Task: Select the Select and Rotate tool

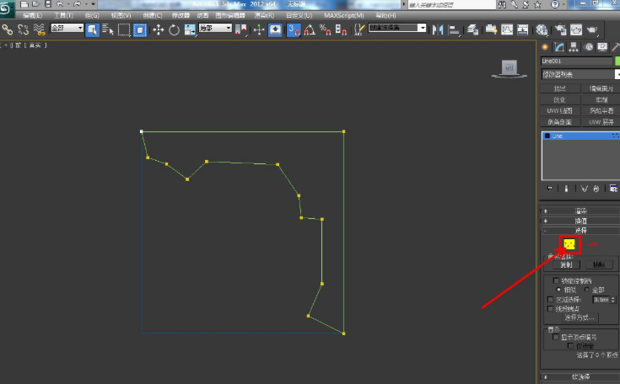Action: pyautogui.click(x=174, y=30)
